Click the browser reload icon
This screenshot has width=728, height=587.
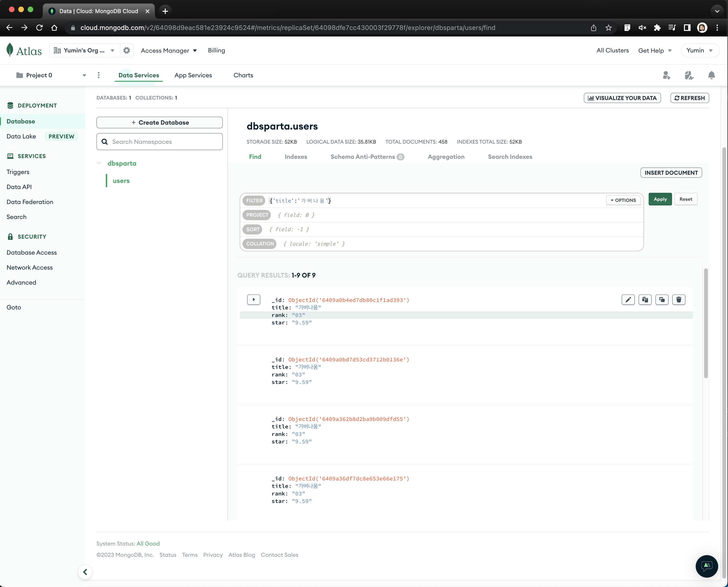(x=40, y=28)
